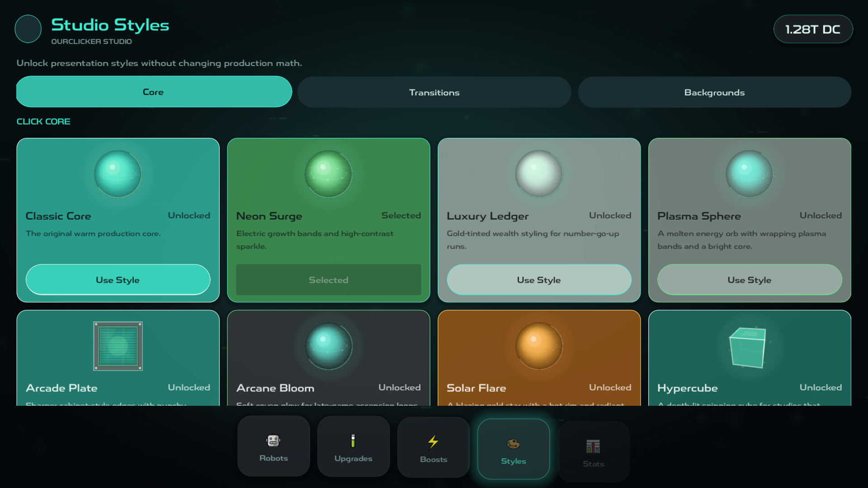The height and width of the screenshot is (488, 868).
Task: Open the Stats chart icon
Action: 593,446
